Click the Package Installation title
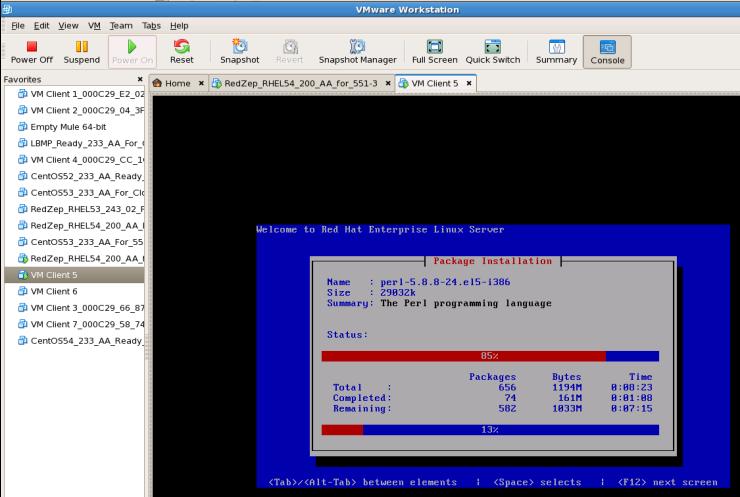Viewport: 740px width, 497px height. click(492, 261)
